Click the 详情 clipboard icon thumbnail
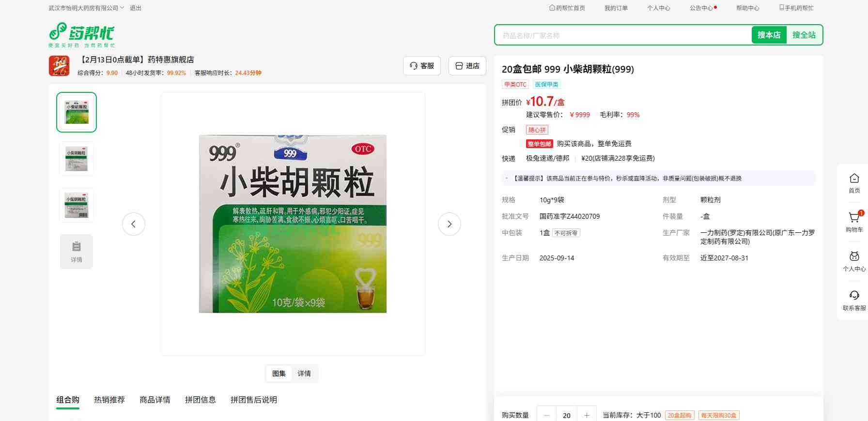The height and width of the screenshot is (421, 868). 77,251
